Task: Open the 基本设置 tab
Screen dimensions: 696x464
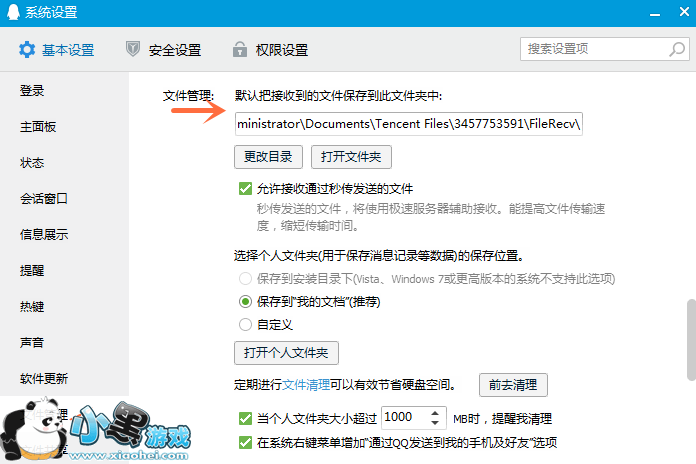Action: tap(56, 50)
